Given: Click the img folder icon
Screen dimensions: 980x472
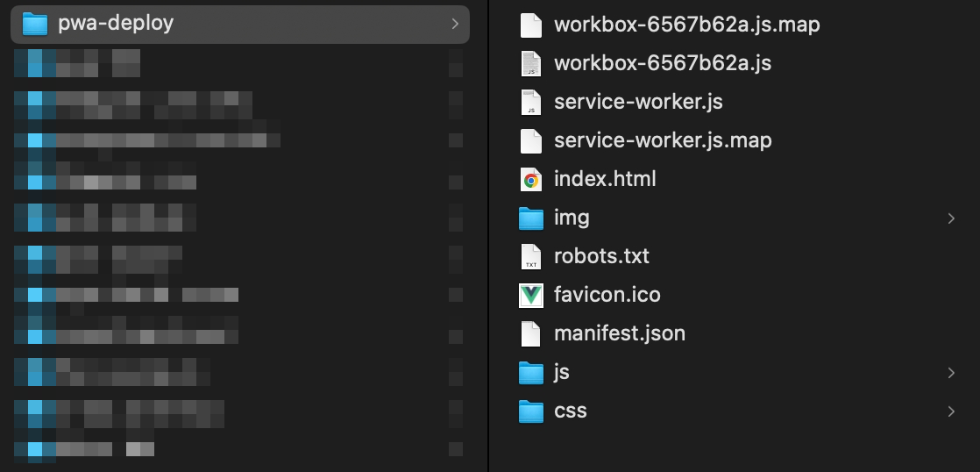Looking at the screenshot, I should 531,218.
